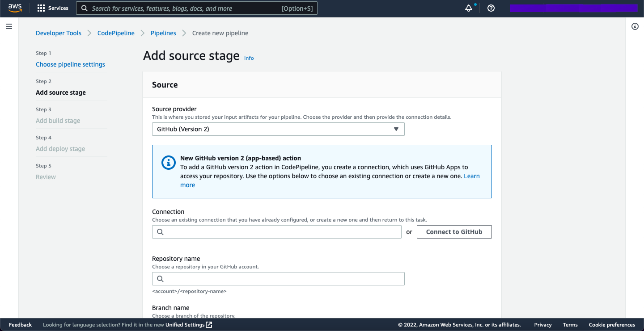This screenshot has width=644, height=331.
Task: Open the help question mark icon
Action: [x=491, y=8]
